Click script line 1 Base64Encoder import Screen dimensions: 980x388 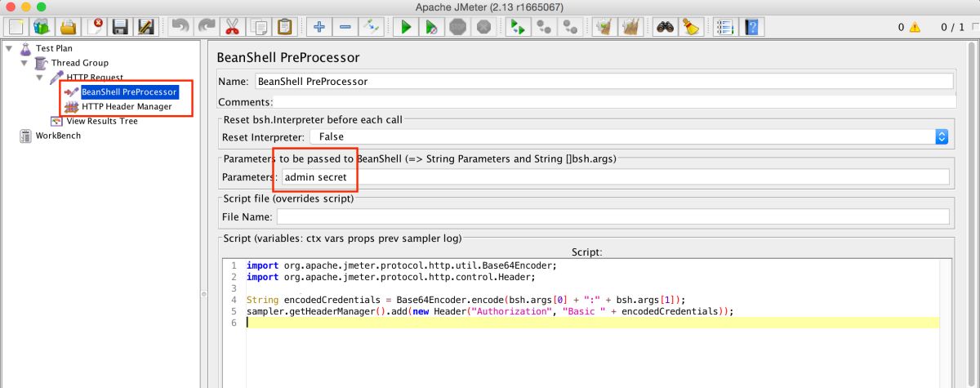tap(401, 265)
